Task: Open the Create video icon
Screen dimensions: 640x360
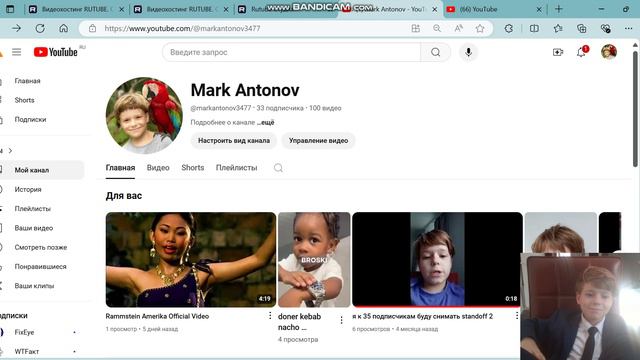Action: (558, 52)
